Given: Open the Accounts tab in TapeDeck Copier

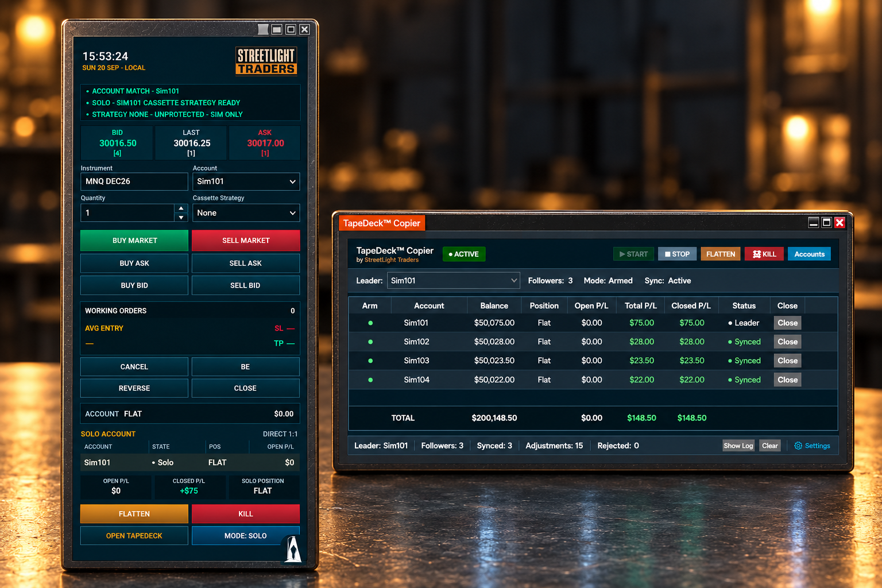Looking at the screenshot, I should tap(809, 254).
